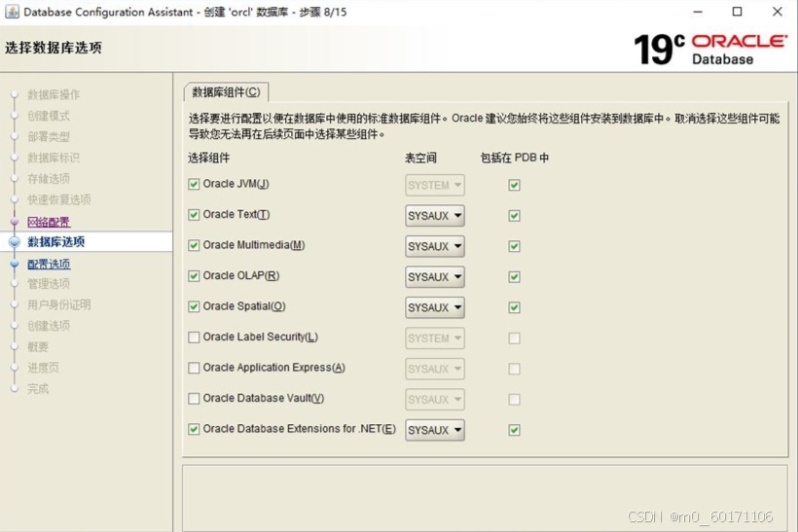Click the Oracle 19c Database logo
The height and width of the screenshot is (532, 798).
tap(710, 50)
